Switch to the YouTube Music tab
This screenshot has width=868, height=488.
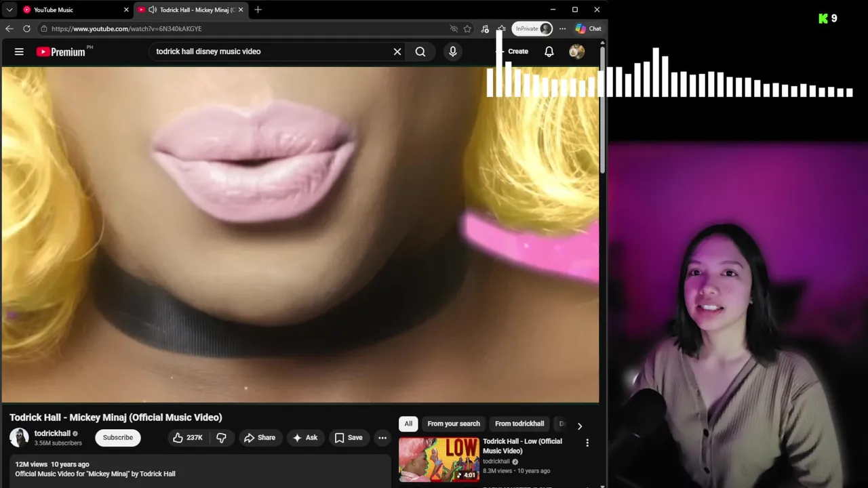(75, 9)
